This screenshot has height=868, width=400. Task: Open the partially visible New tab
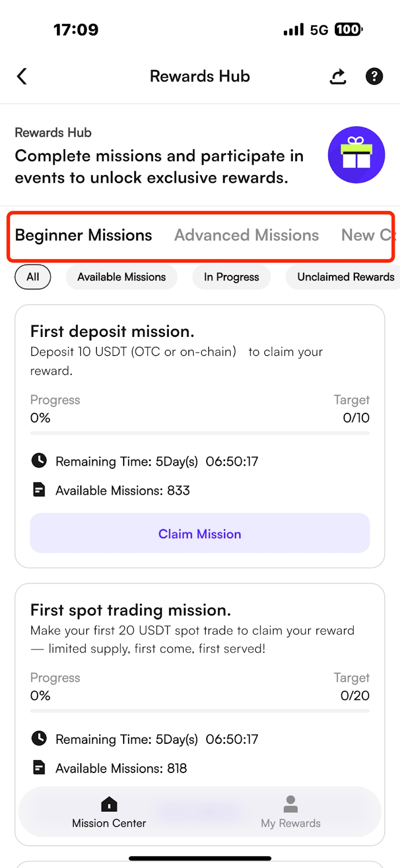(367, 235)
